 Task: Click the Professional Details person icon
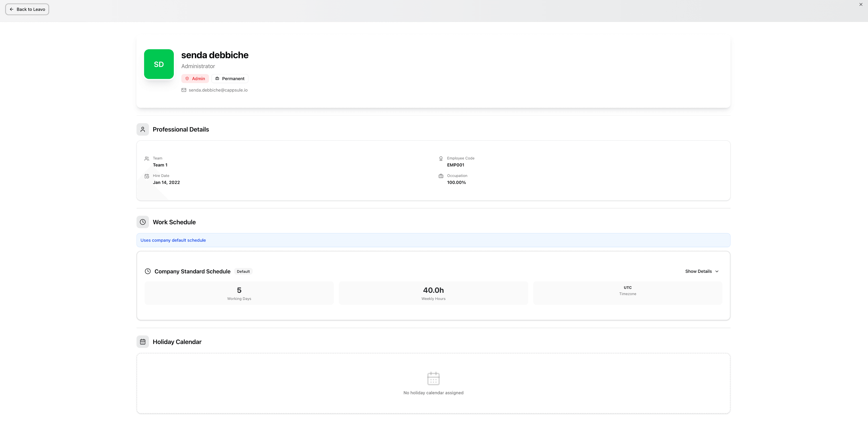point(143,129)
